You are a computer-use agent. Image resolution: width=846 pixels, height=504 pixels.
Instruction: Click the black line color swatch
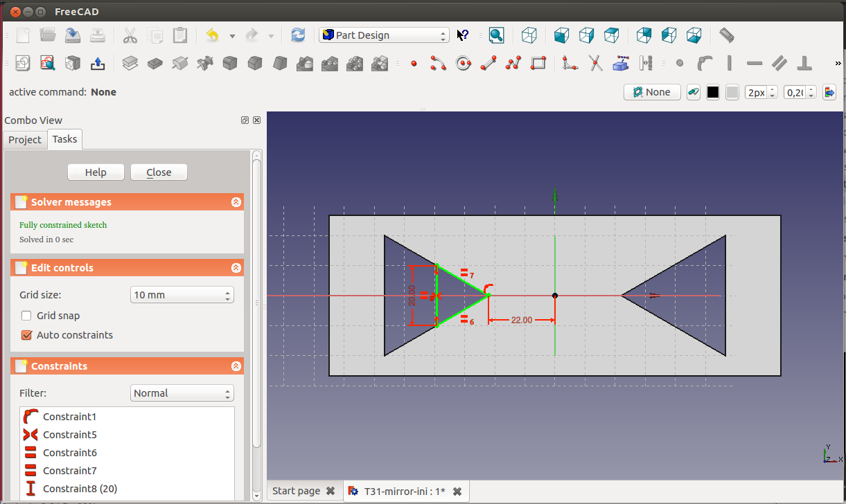click(x=713, y=93)
